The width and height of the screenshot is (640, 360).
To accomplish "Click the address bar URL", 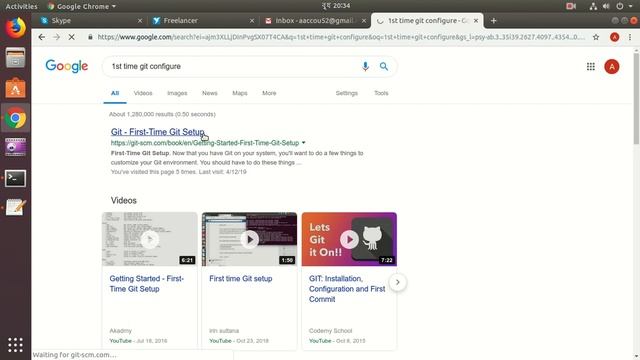I will pyautogui.click(x=341, y=37).
